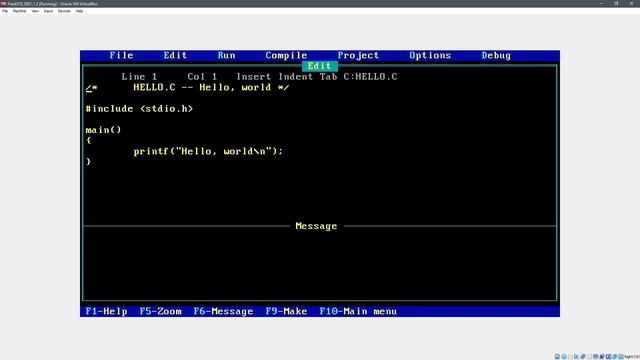Click the highlighted Edit window title
The height and width of the screenshot is (360, 640).
[x=320, y=66]
